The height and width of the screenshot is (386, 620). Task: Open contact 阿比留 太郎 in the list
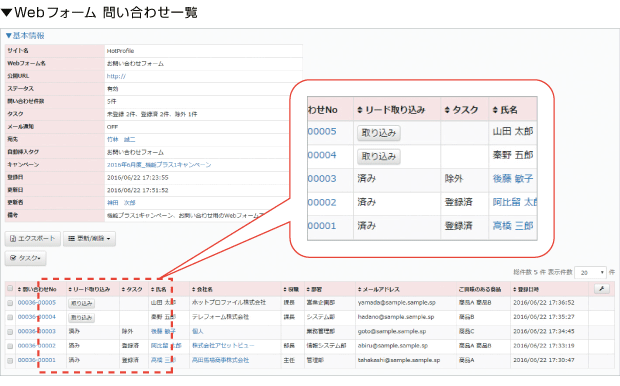click(166, 346)
